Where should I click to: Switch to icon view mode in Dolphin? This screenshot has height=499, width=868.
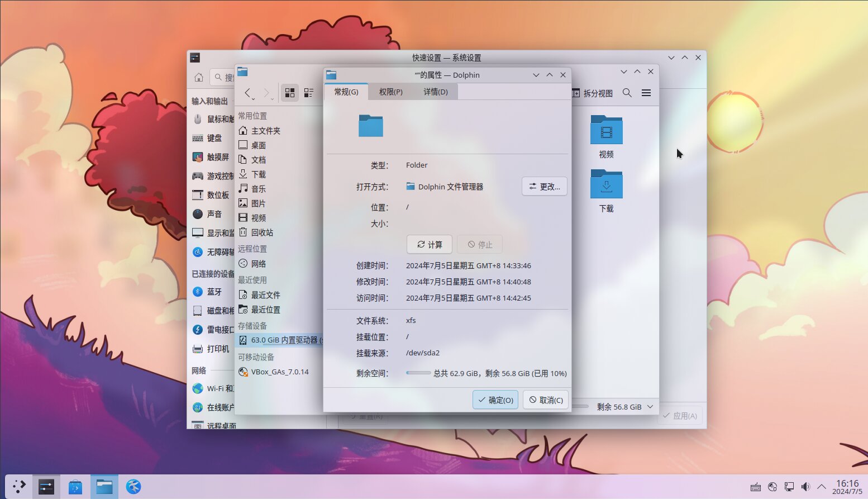click(x=290, y=93)
